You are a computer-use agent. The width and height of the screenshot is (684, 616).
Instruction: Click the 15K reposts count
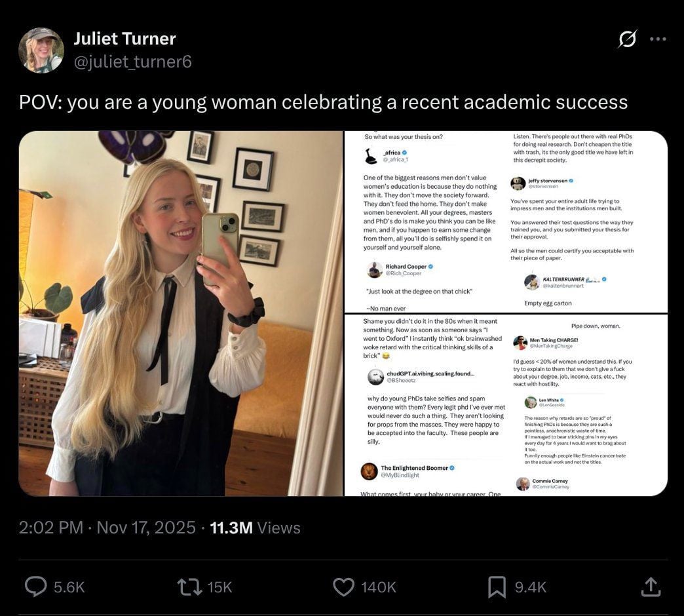coord(219,587)
